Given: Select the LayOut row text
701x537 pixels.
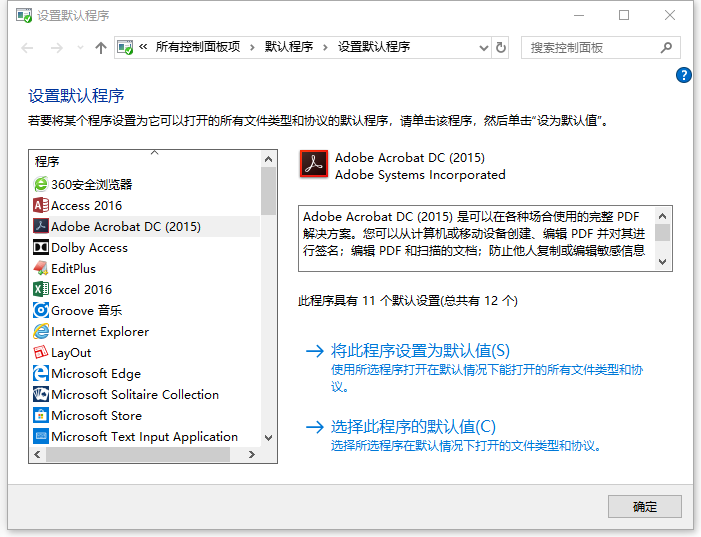Looking at the screenshot, I should click(71, 353).
